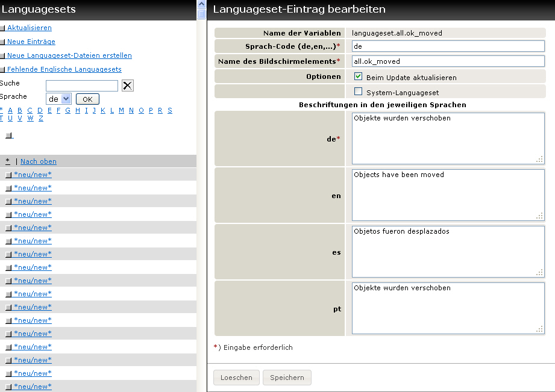Open the Sprache dropdown
This screenshot has width=555, height=392.
[x=58, y=99]
